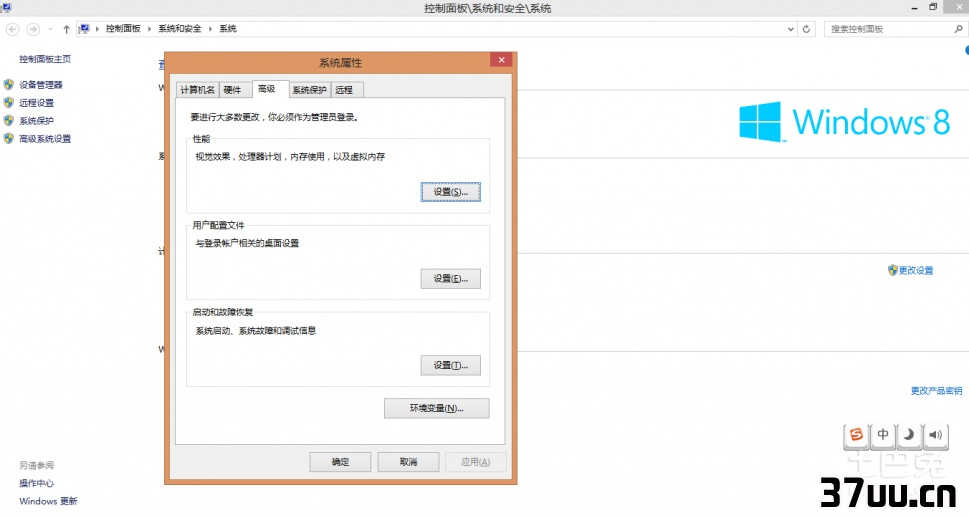Click the shield icon beside 系统保护
This screenshot has width=969, height=518.
[x=9, y=121]
